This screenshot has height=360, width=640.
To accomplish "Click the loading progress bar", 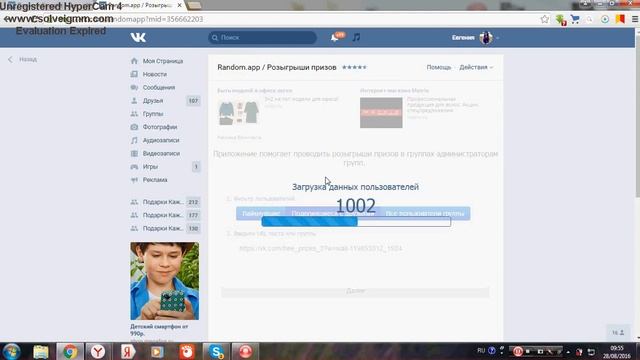I will click(356, 222).
